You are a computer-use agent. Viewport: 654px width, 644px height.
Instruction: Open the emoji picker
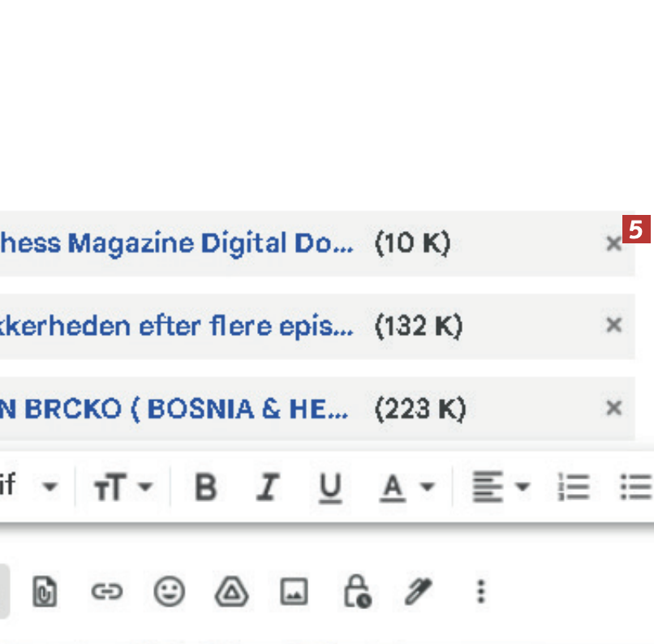pyautogui.click(x=169, y=592)
